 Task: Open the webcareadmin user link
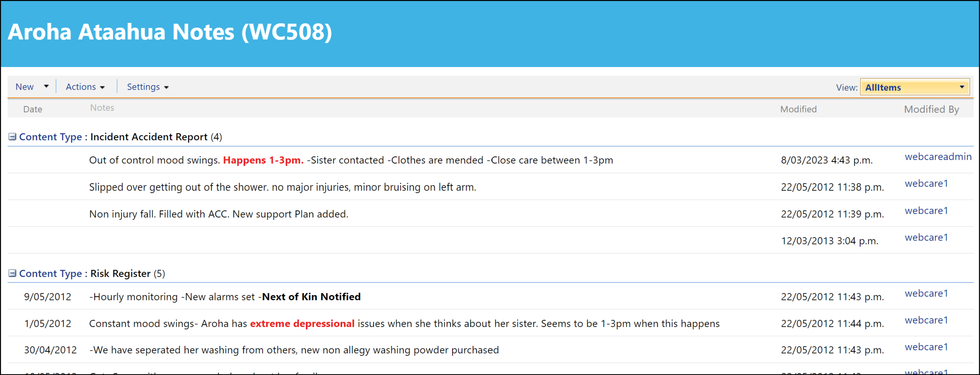click(x=938, y=156)
